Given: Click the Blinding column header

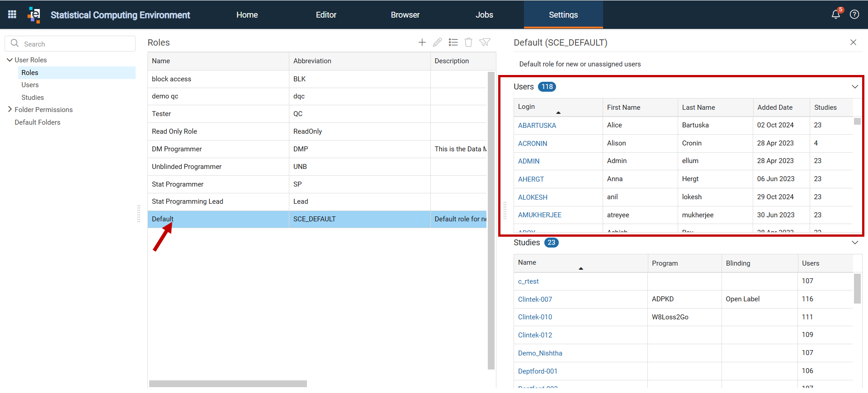Looking at the screenshot, I should pos(759,263).
